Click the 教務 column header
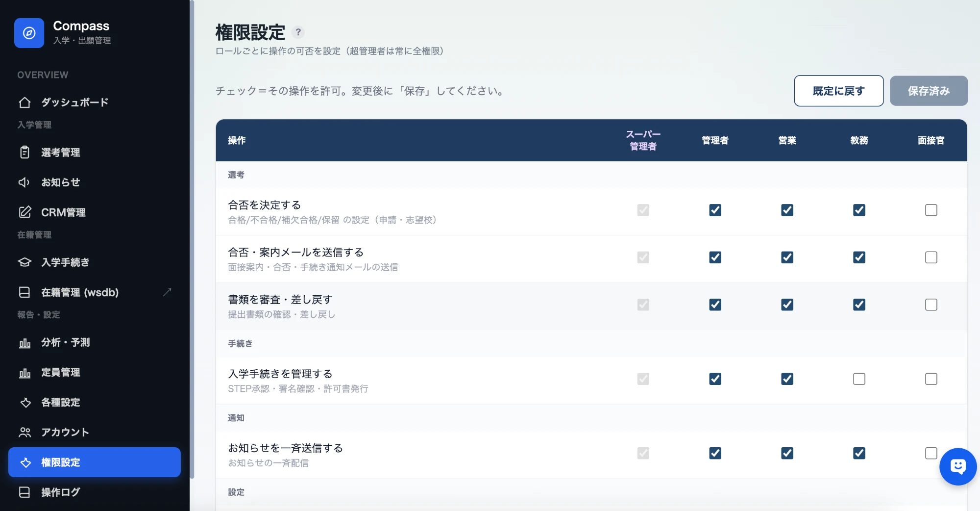Image resolution: width=980 pixels, height=511 pixels. pyautogui.click(x=859, y=140)
